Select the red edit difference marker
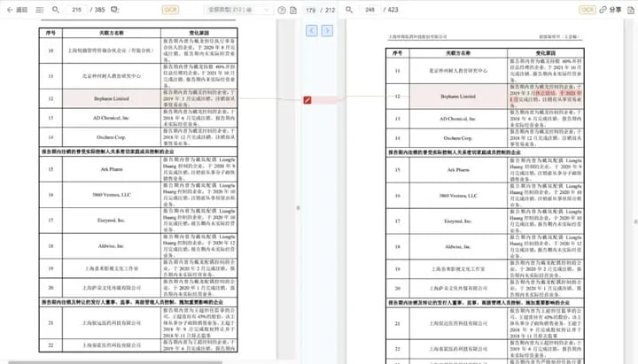The image size is (638, 364). click(307, 100)
